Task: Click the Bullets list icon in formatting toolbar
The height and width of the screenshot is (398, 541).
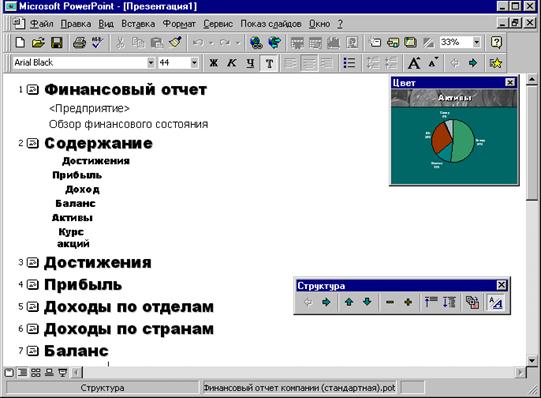Action: [349, 63]
